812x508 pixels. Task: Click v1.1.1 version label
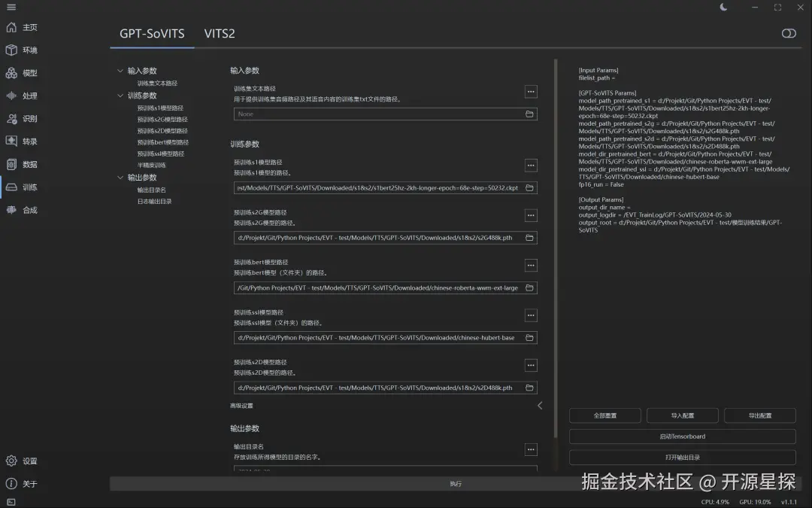789,502
